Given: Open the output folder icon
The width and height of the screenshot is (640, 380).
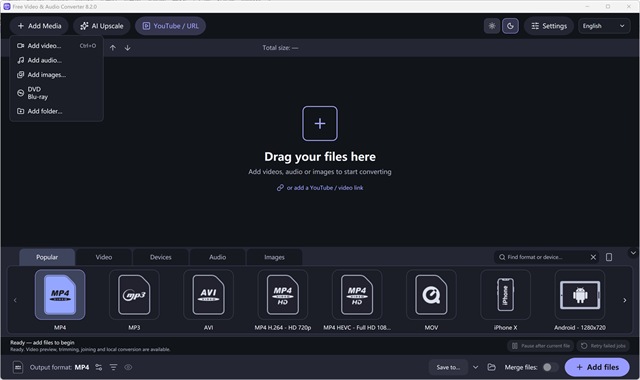Looking at the screenshot, I should pos(491,367).
